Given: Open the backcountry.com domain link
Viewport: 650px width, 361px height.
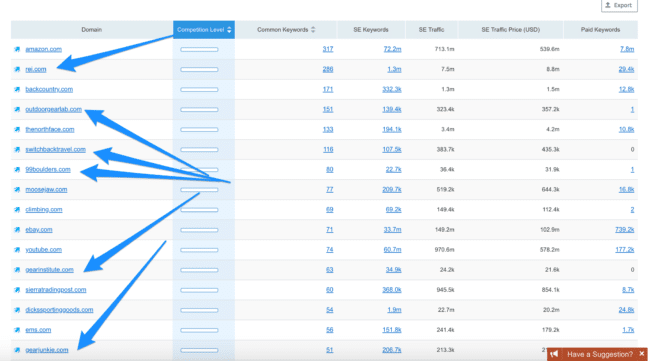Looking at the screenshot, I should point(49,90).
